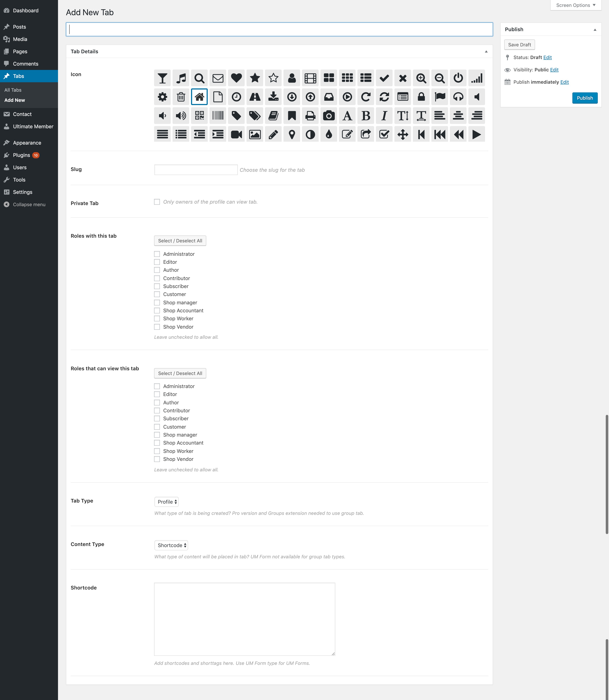Open the Content Type dropdown

[x=171, y=545]
